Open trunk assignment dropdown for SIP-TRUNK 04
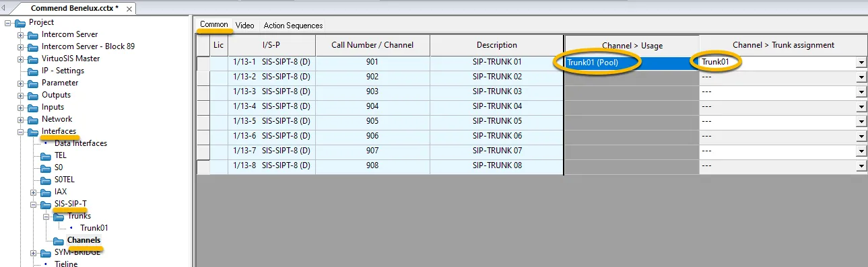Screen dimensions: 868x267 point(861,107)
